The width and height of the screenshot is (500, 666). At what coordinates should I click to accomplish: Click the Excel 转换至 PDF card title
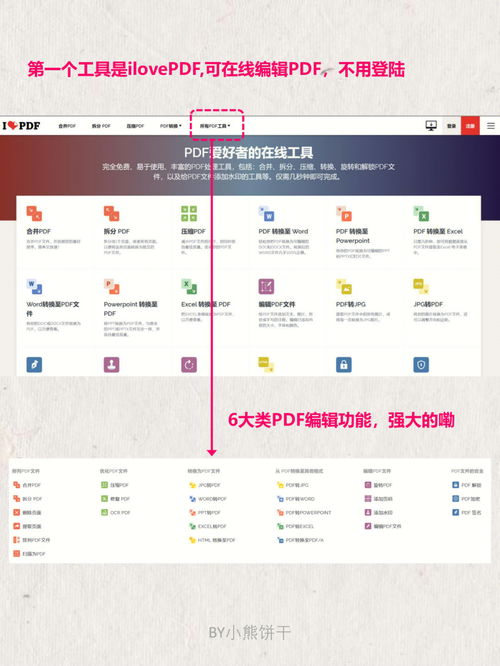(x=206, y=304)
